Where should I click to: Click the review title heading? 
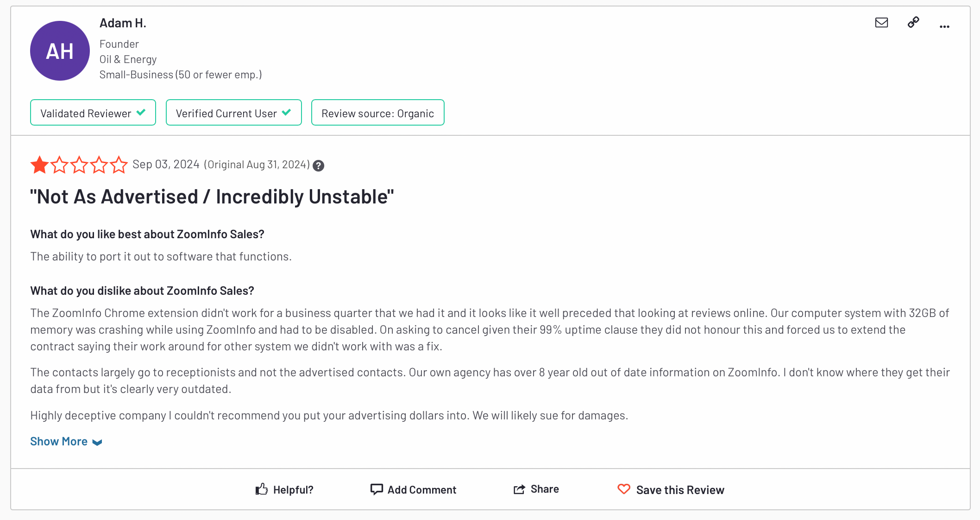[x=212, y=197]
